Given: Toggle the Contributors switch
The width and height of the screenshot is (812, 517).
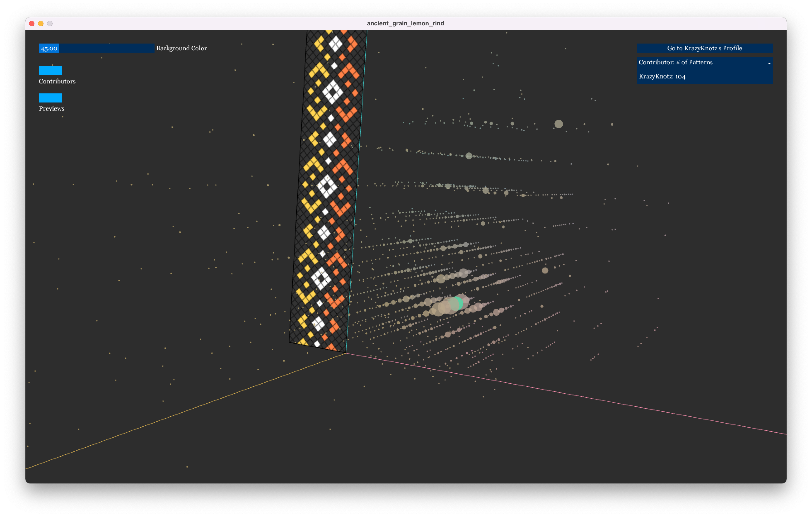Looking at the screenshot, I should point(50,71).
